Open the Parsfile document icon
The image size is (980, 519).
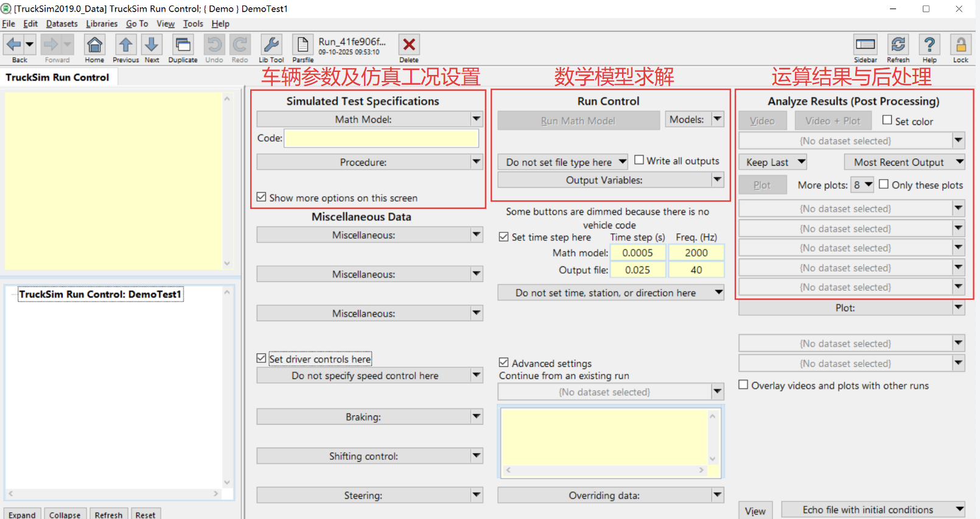click(x=303, y=44)
